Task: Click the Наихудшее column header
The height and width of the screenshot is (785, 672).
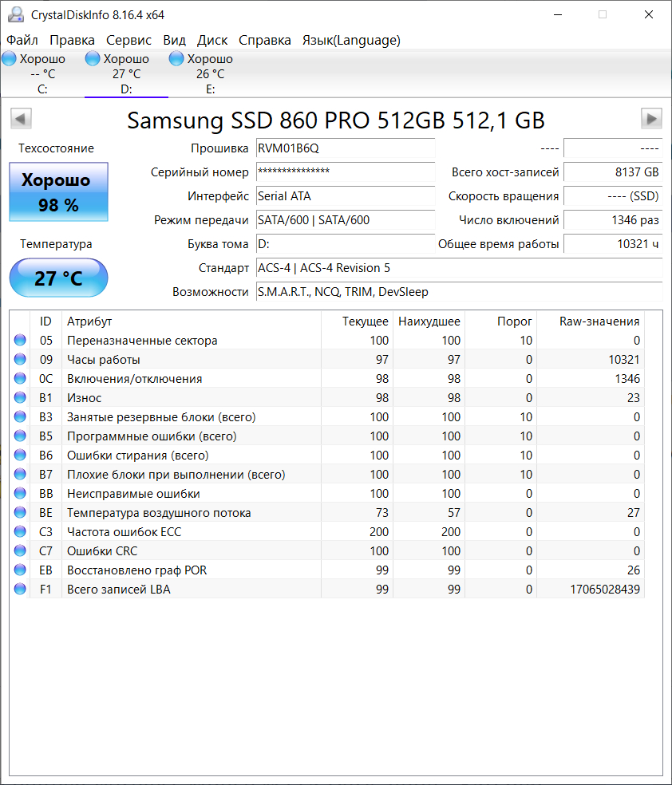Action: click(x=429, y=321)
